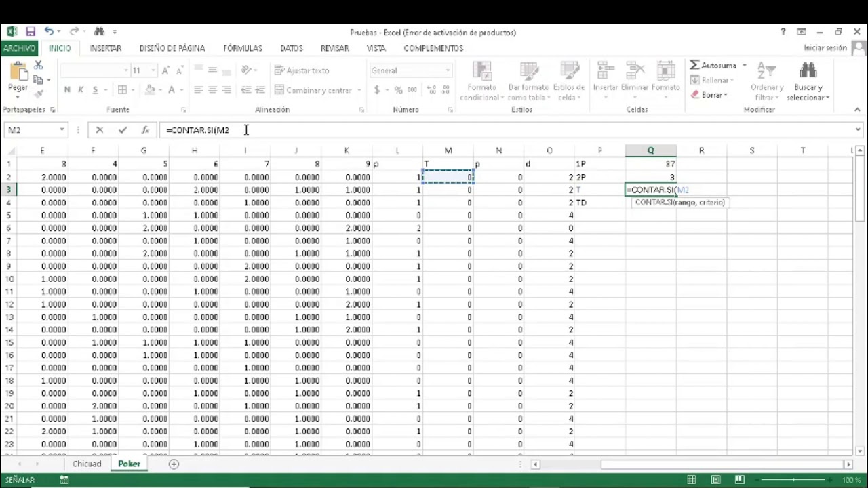Open the ARCHIVO tab
Image resolution: width=868 pixels, height=488 pixels.
point(19,48)
